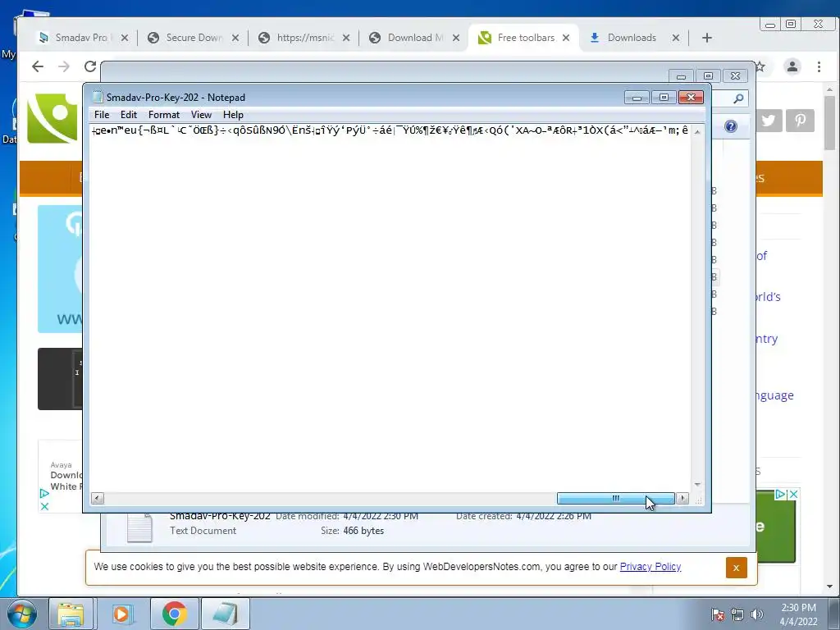Close the ad with the X icon
840x630 pixels.
click(44, 506)
